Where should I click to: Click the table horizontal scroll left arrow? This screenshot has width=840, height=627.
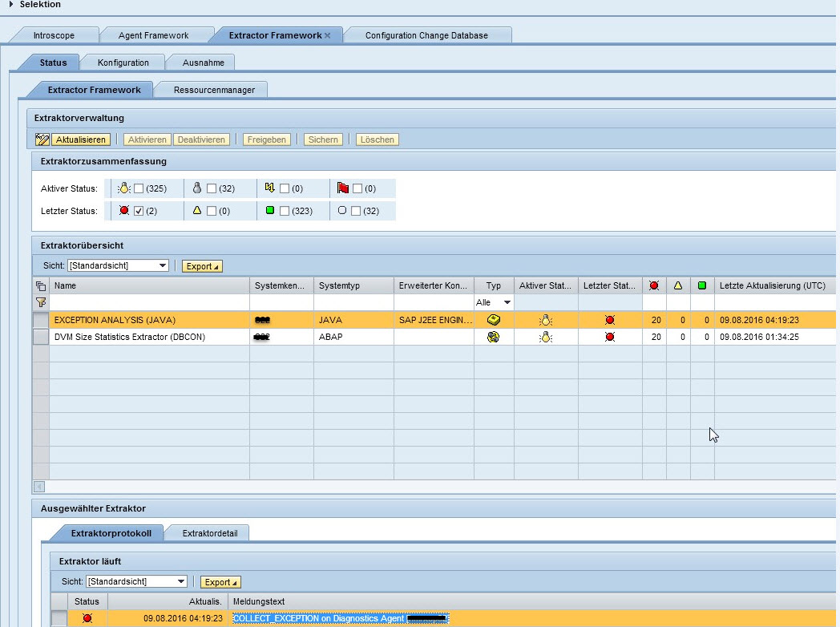39,487
